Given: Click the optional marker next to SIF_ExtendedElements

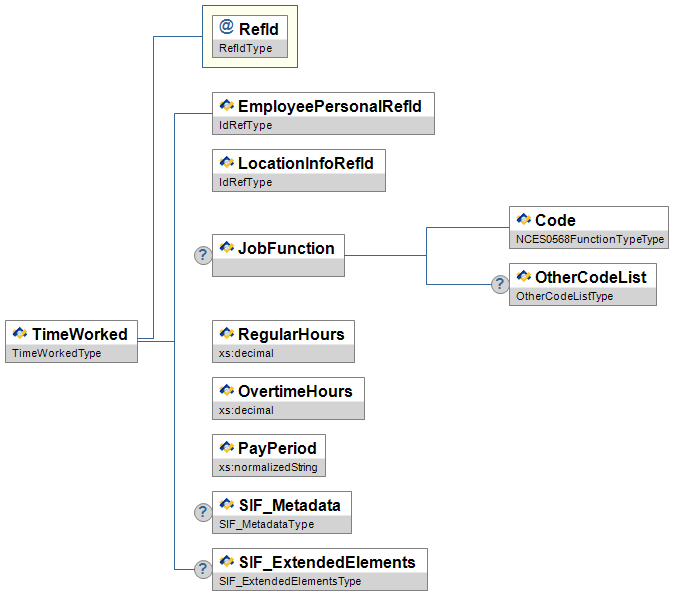Looking at the screenshot, I should pos(202,569).
